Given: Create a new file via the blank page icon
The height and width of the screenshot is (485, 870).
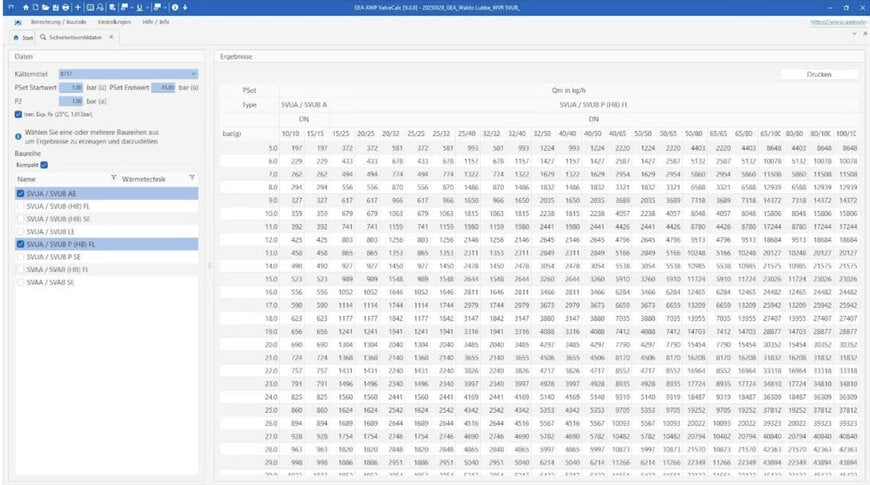Looking at the screenshot, I should 36,8.
